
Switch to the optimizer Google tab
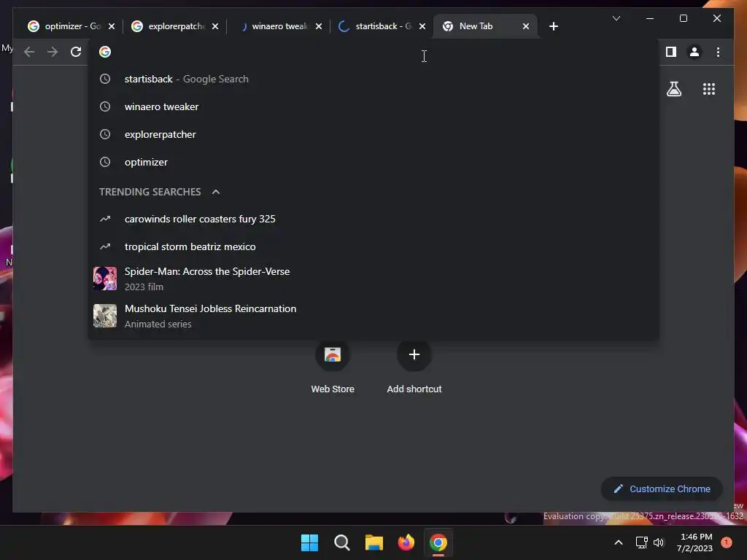71,26
